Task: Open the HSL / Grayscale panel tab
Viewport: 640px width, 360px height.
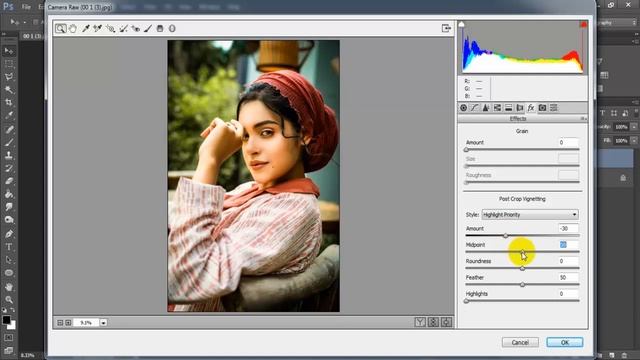Action: click(x=497, y=108)
